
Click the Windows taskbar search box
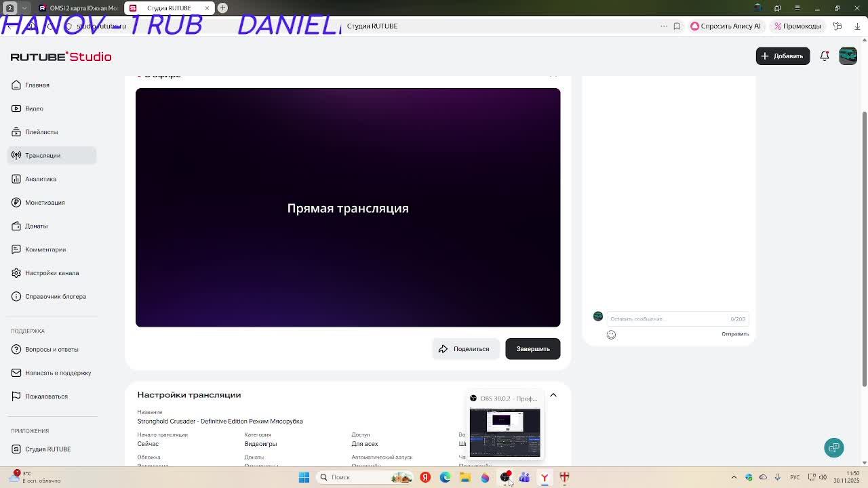pyautogui.click(x=363, y=477)
